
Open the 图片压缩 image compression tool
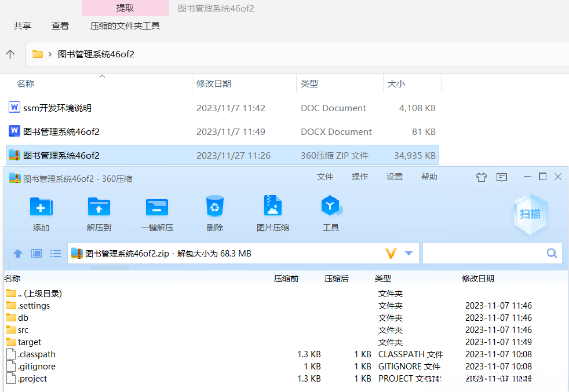(x=272, y=206)
